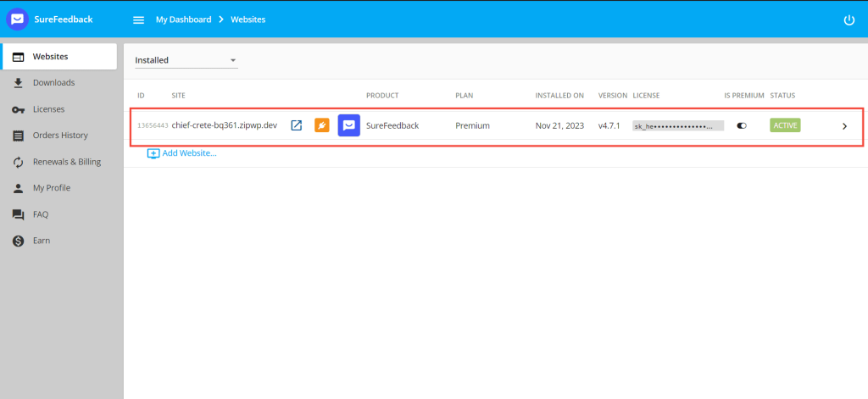Click site name chief-crete-bq361.zipwp.dev

click(224, 125)
